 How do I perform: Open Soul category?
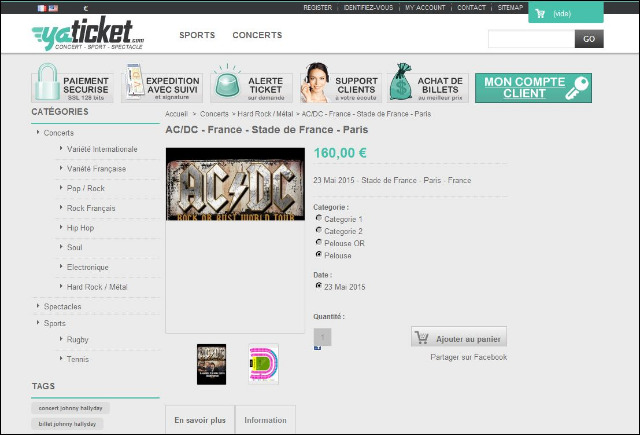tap(75, 247)
